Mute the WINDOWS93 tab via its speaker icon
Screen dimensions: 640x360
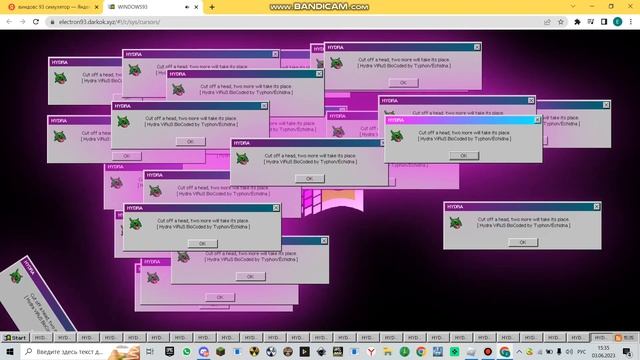click(x=187, y=7)
